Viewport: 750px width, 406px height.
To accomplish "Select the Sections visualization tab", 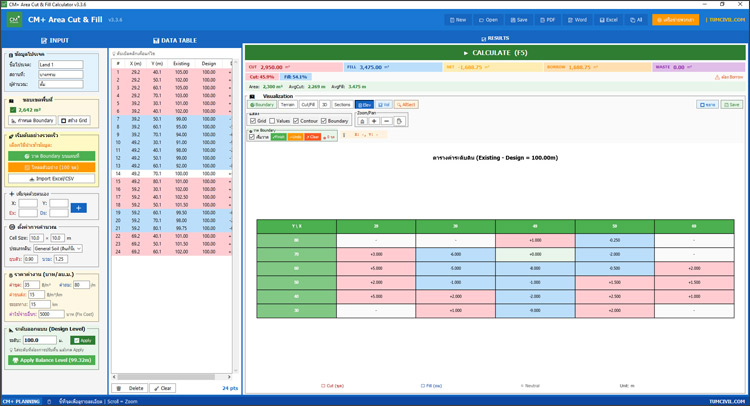I will click(x=342, y=104).
